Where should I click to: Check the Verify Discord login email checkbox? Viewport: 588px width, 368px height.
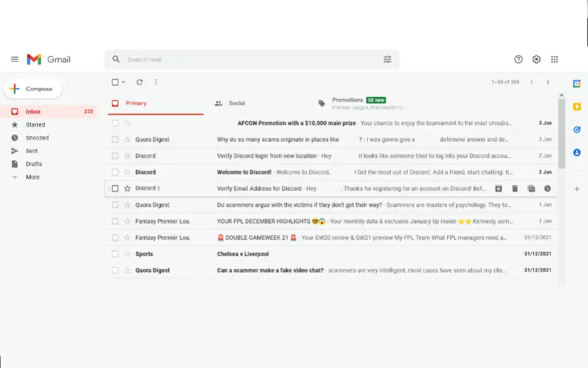click(115, 156)
